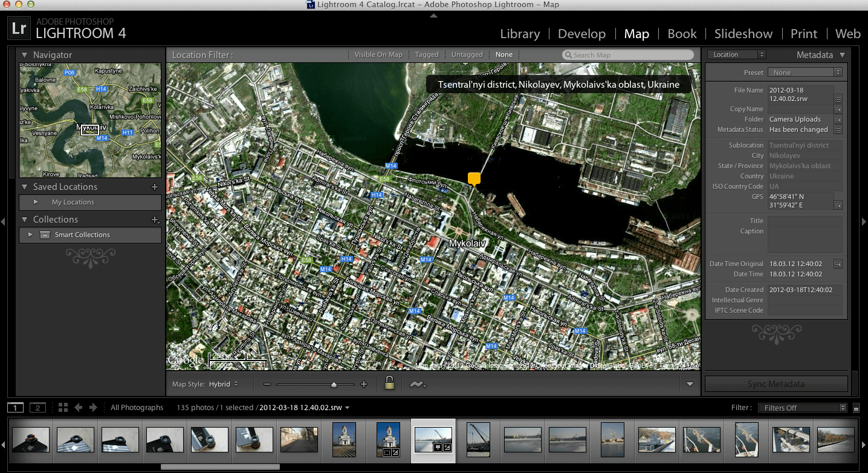Click the orange photo pin on the map
Viewport: 868px width, 473px height.
pos(474,178)
